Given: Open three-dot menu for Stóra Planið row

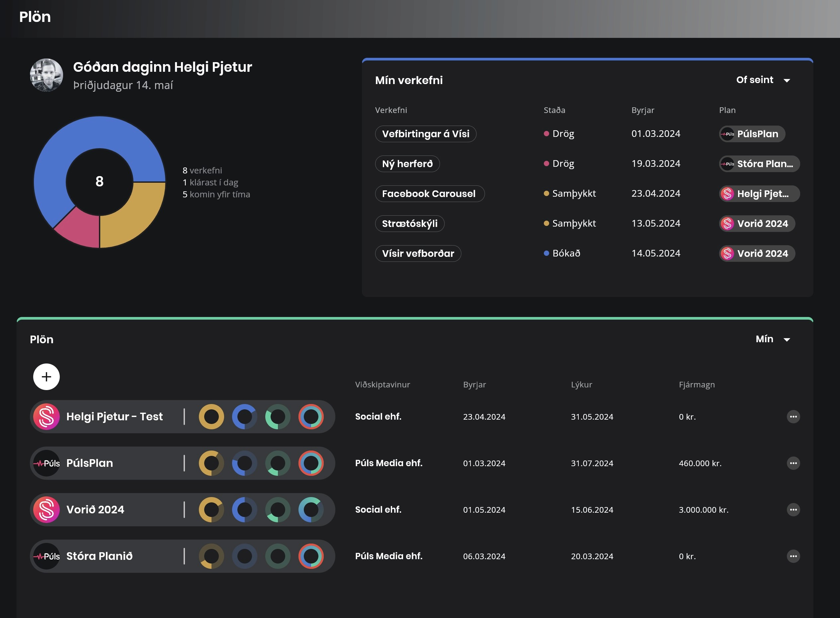Looking at the screenshot, I should [793, 556].
